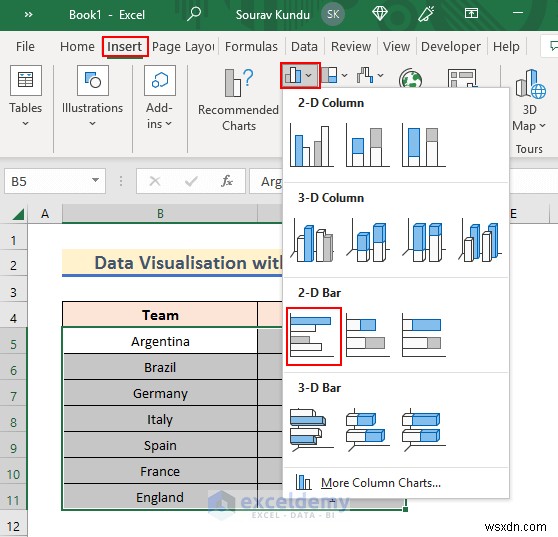The width and height of the screenshot is (558, 537).
Task: Click the Enter formula checkmark button
Action: pyautogui.click(x=191, y=181)
